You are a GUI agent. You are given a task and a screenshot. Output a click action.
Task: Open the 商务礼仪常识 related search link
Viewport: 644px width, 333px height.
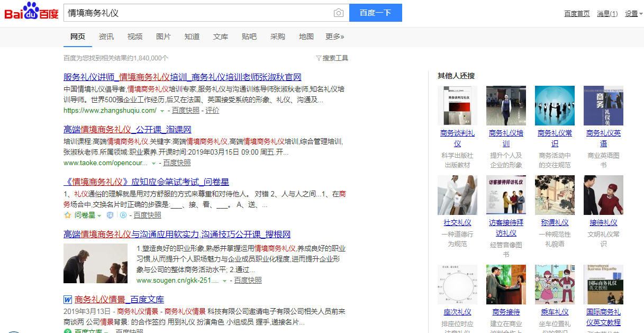(555, 138)
